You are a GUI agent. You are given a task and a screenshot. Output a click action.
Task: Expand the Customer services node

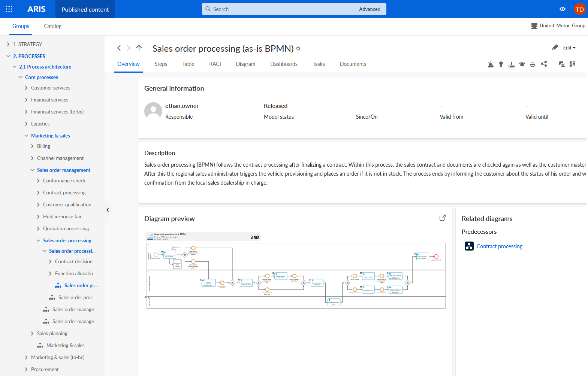(x=26, y=88)
